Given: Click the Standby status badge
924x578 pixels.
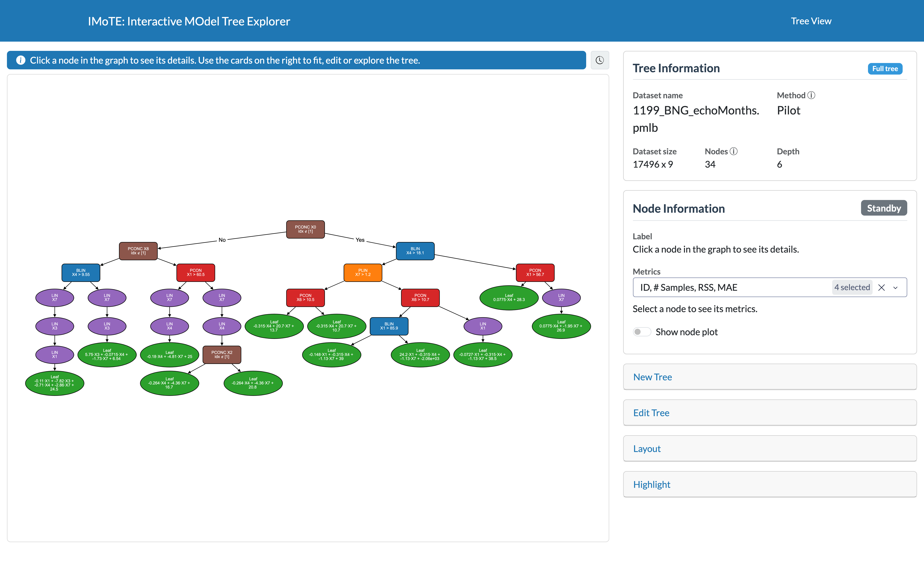Looking at the screenshot, I should coord(884,208).
